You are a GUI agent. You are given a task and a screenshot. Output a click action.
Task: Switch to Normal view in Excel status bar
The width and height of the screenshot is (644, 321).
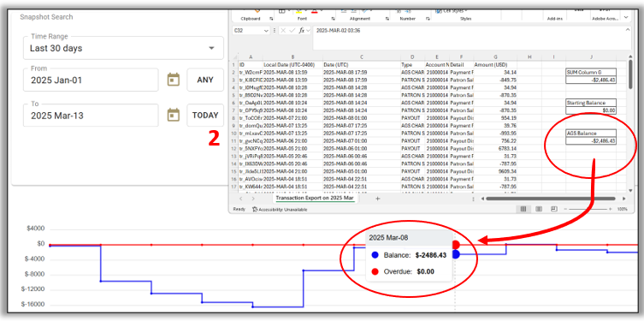(523, 209)
